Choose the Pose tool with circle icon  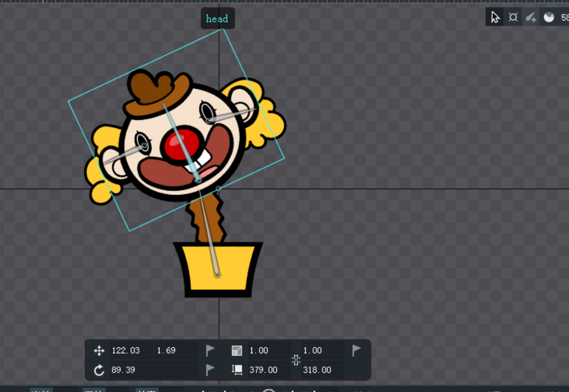(x=513, y=17)
